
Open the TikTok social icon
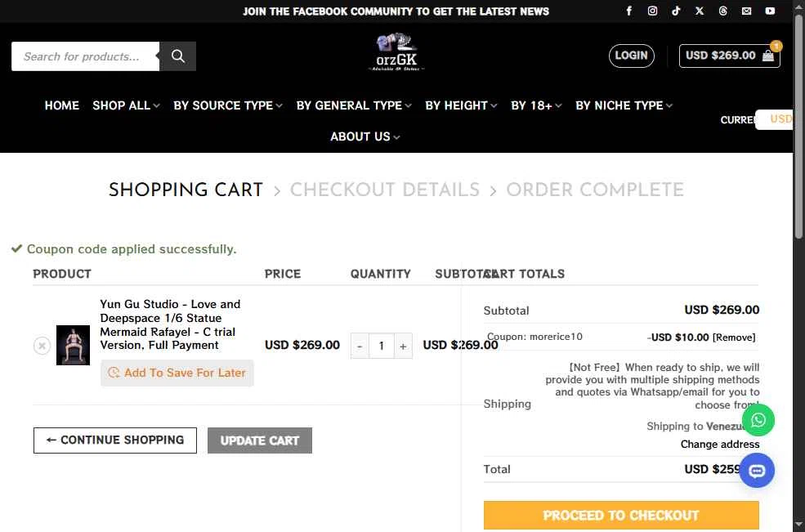[676, 11]
